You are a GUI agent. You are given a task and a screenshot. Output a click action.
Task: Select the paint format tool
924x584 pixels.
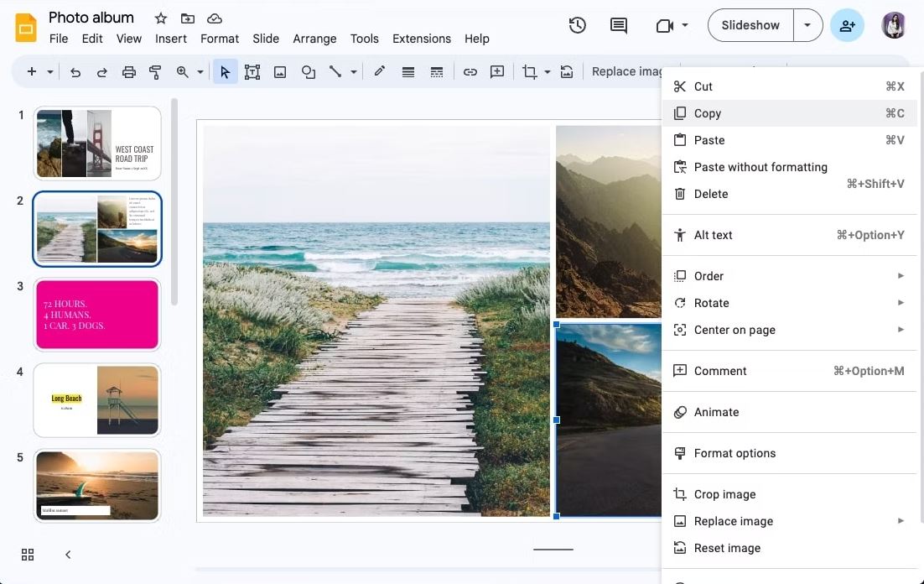point(155,72)
